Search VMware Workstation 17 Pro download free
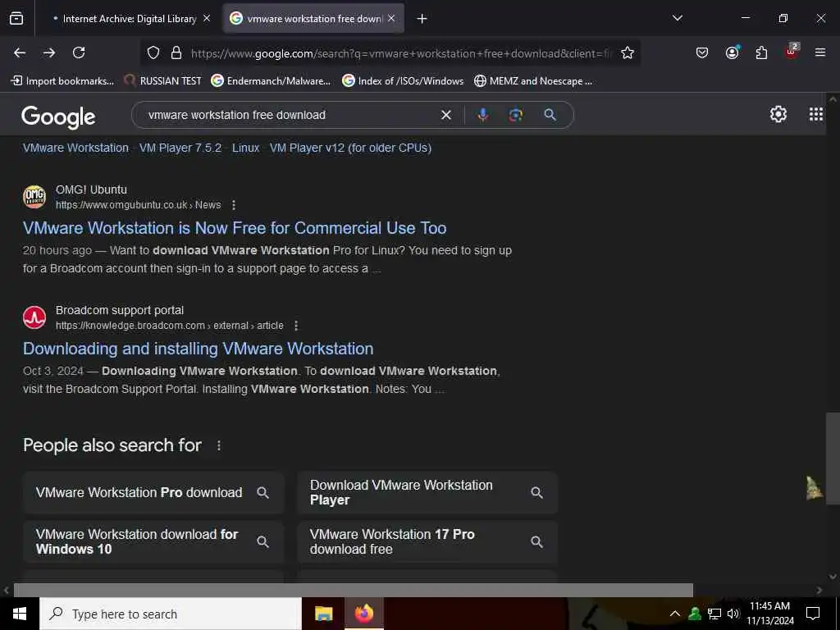840x630 pixels. (x=427, y=541)
